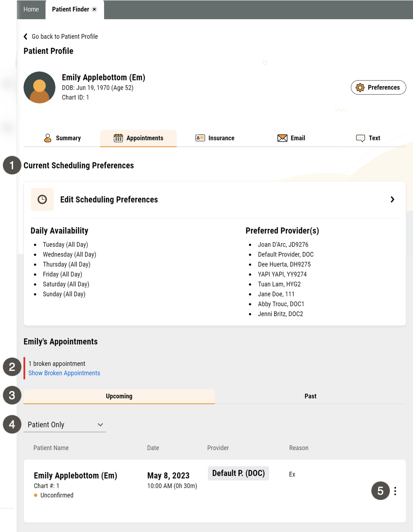Click the back arrow beside Go back to Patient Profile
Screen dimensions: 413x532
(26, 36)
